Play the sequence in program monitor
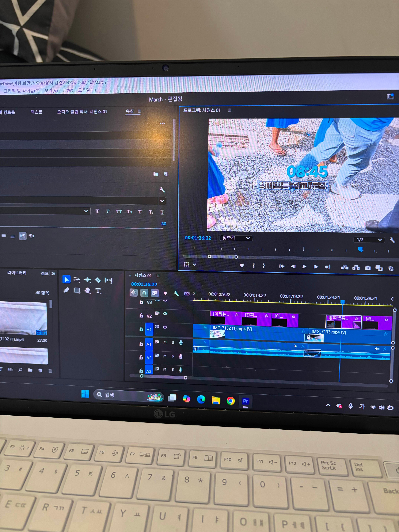Viewport: 399px width, 532px height. pyautogui.click(x=304, y=266)
